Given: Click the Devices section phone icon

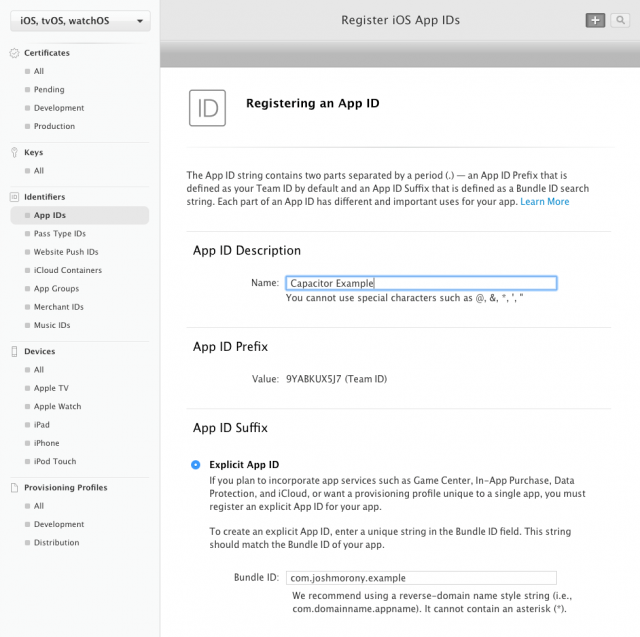Looking at the screenshot, I should [14, 351].
